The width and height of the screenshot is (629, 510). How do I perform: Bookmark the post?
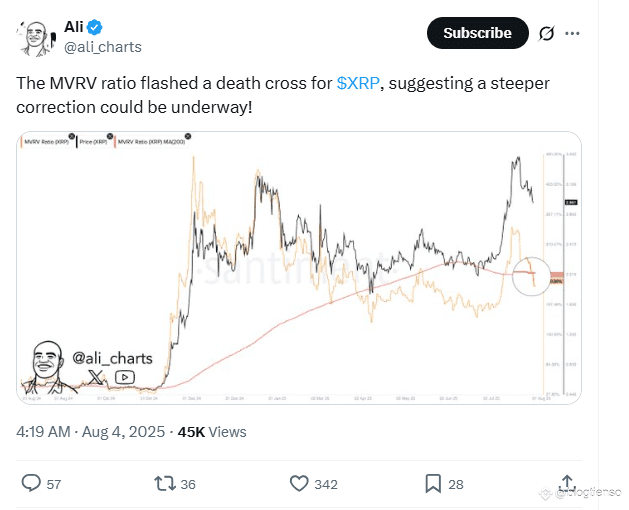[433, 484]
